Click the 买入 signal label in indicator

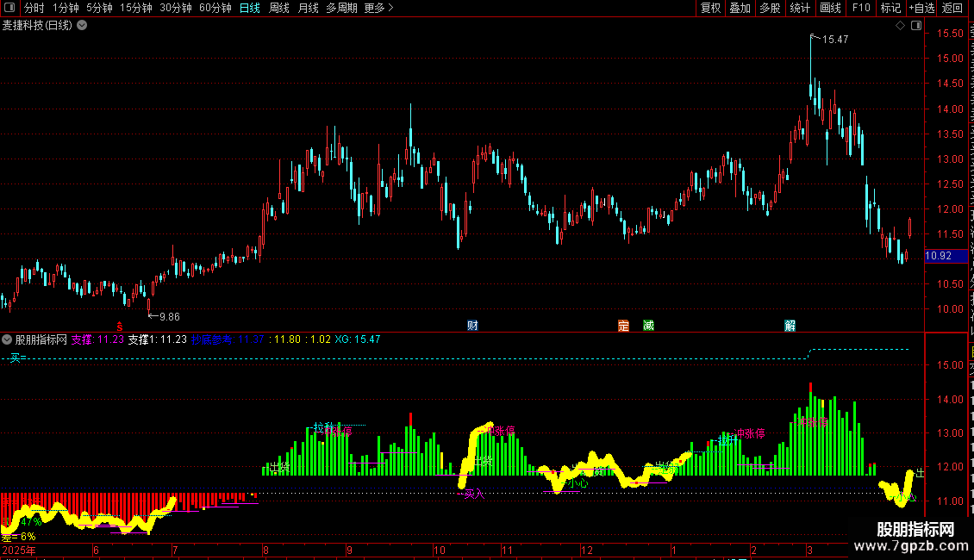pos(474,494)
